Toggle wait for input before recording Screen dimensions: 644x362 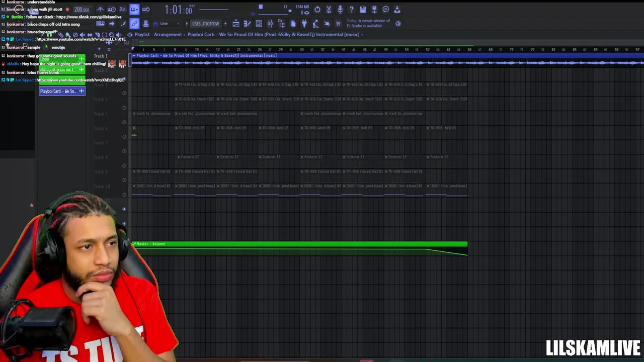[112, 10]
